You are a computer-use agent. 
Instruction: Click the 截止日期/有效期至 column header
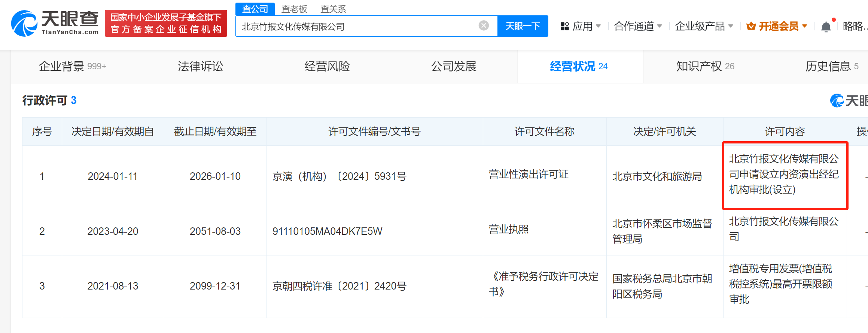pyautogui.click(x=215, y=131)
